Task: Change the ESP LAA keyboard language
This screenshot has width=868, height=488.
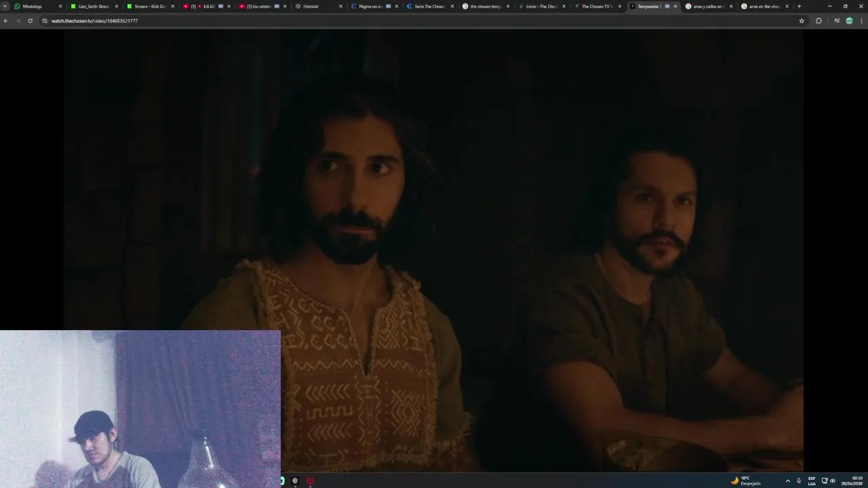Action: tap(812, 481)
